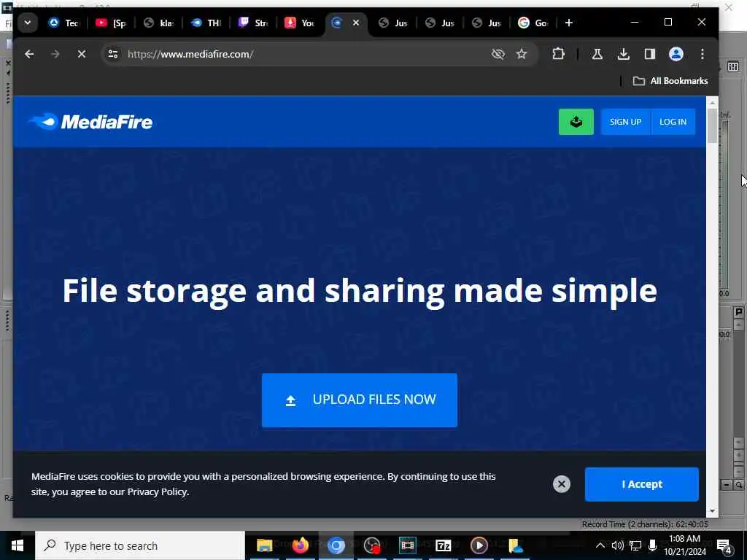Dismiss the cookie banner with X
This screenshot has height=560, width=747.
coord(561,484)
